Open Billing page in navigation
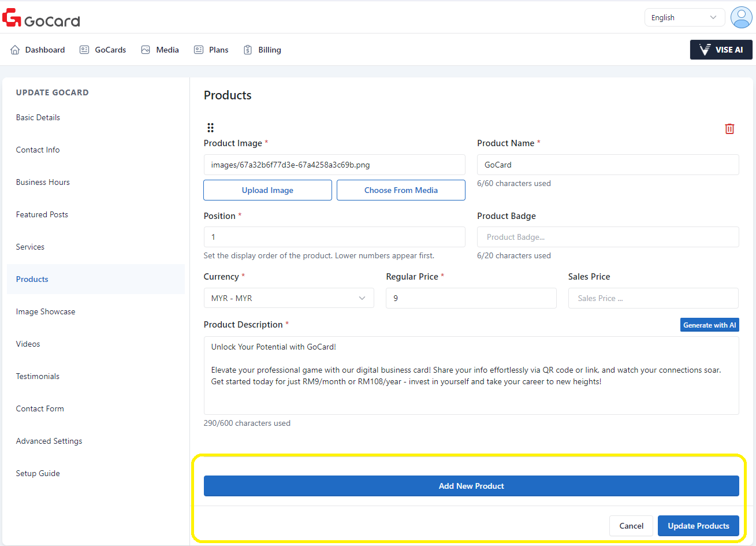Image resolution: width=756 pixels, height=546 pixels. tap(262, 50)
